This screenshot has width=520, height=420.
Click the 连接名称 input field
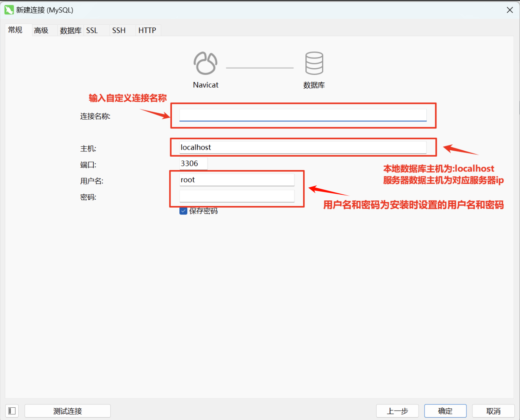(x=303, y=115)
